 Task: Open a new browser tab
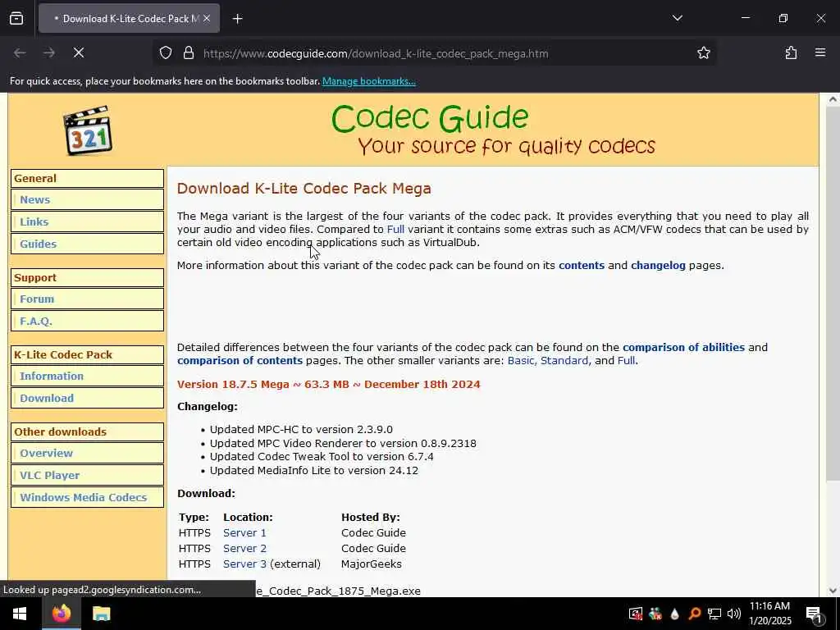pos(237,19)
